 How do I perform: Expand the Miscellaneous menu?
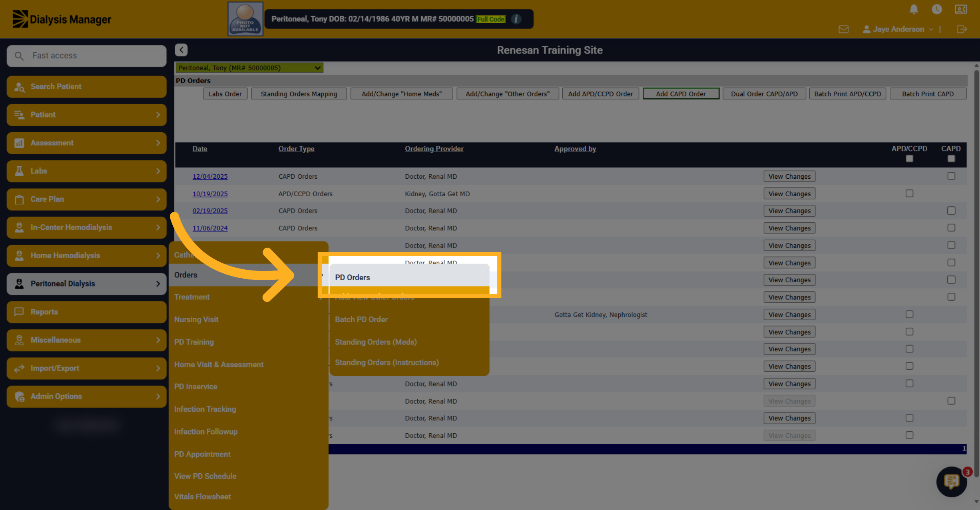87,340
